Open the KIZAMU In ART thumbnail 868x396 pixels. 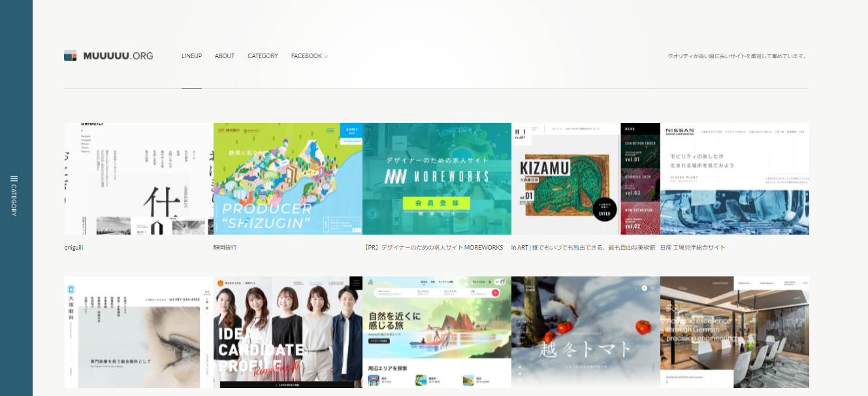(x=585, y=178)
